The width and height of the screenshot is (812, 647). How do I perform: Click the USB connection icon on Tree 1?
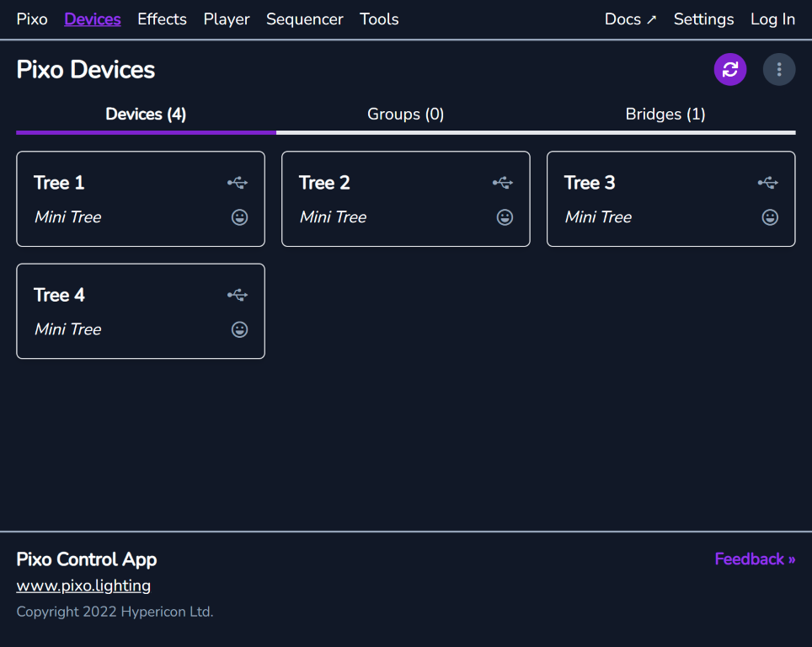pos(238,181)
